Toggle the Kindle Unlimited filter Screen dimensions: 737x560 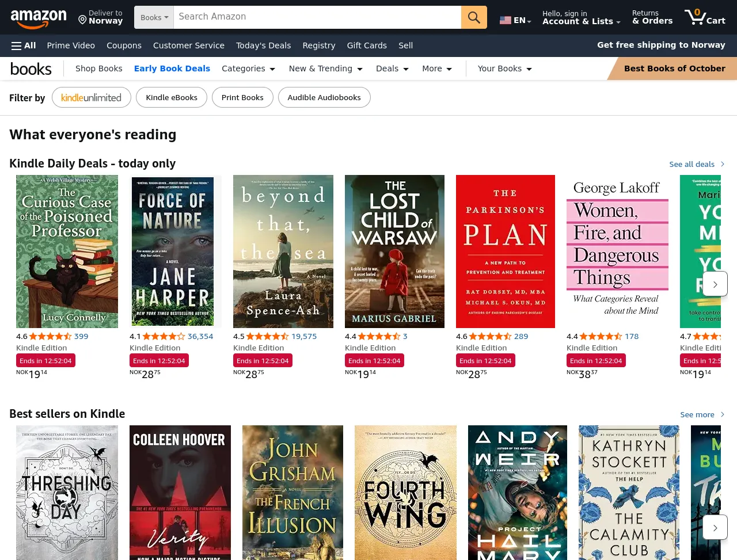[92, 97]
